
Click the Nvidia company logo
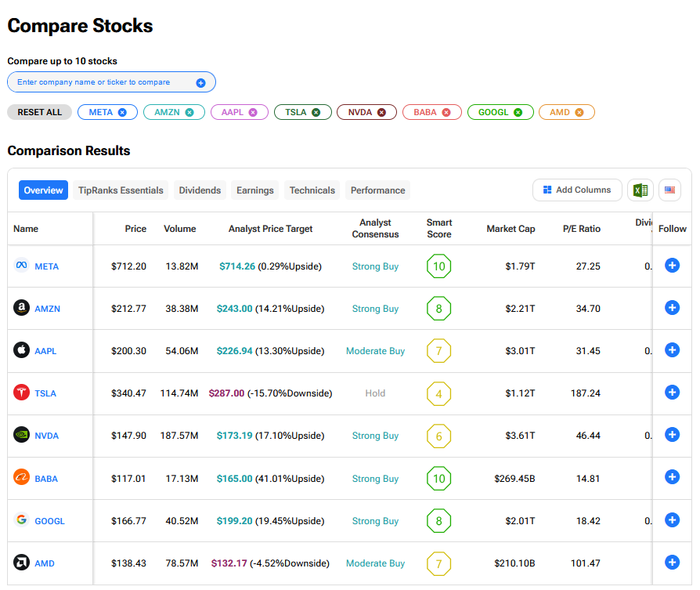pyautogui.click(x=21, y=435)
